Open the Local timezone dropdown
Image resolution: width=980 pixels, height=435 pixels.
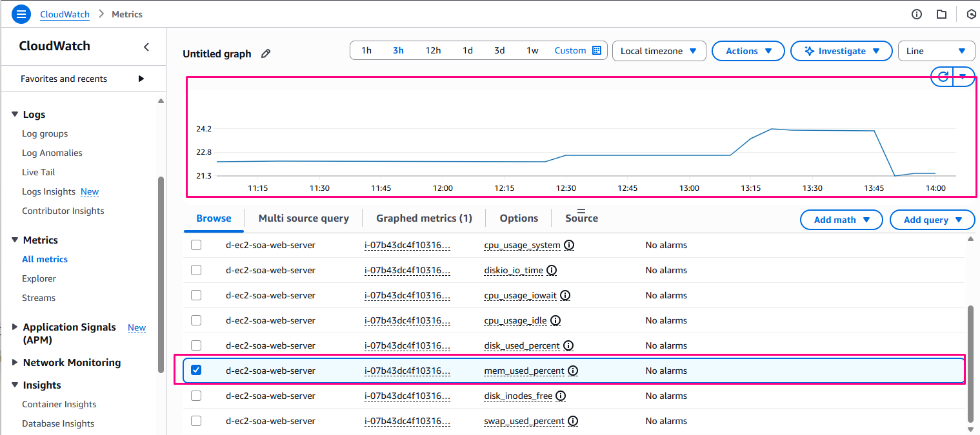658,51
